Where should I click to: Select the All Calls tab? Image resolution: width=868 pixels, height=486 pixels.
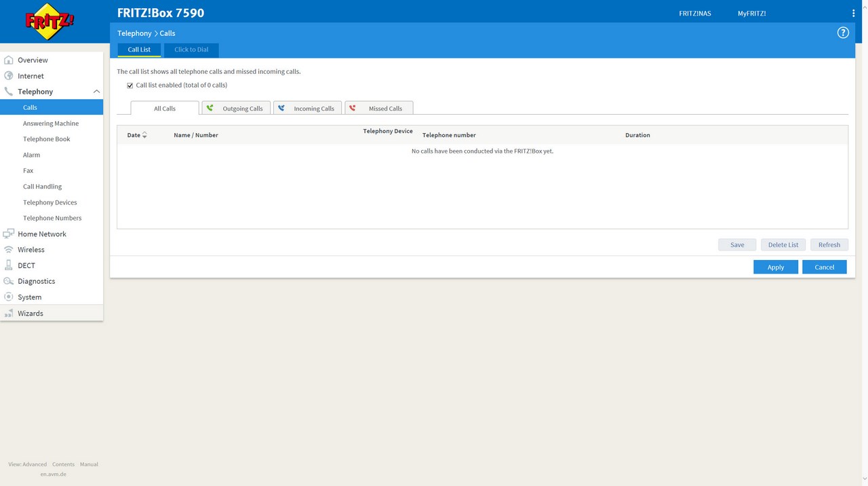(165, 109)
